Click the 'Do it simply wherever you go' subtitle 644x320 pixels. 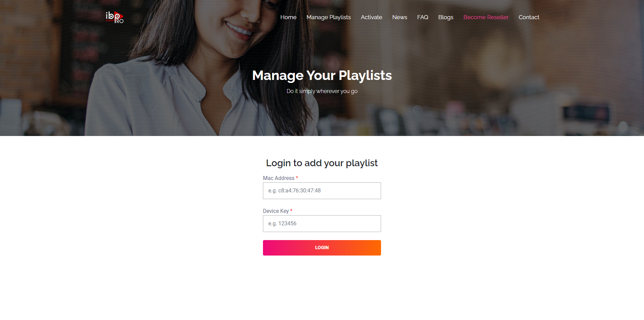pos(322,91)
